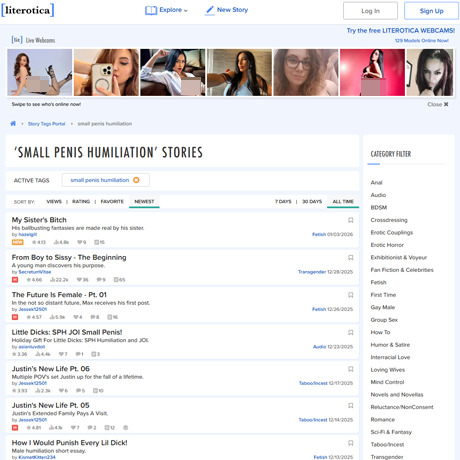Filter by Erotic Horror category
Viewport: 460px width, 460px height.
click(x=387, y=245)
